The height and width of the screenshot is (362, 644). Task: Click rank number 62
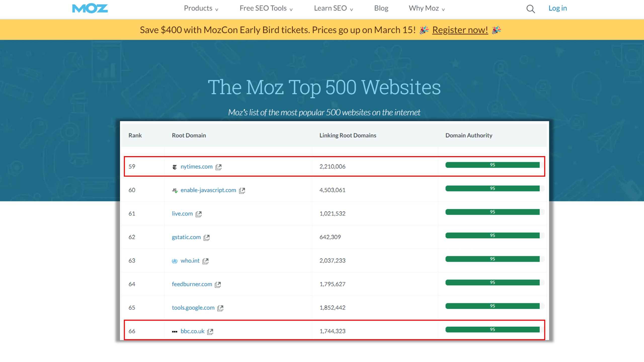coord(132,237)
